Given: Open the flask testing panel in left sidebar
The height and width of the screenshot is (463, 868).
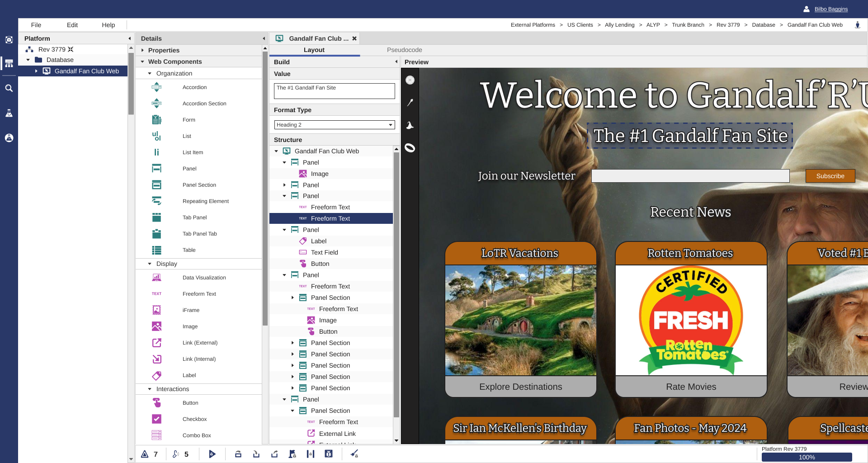Looking at the screenshot, I should (x=9, y=113).
